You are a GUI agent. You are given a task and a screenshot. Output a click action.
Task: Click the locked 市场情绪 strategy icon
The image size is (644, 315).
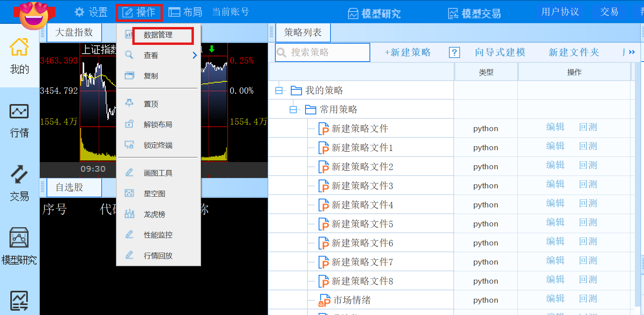[324, 300]
